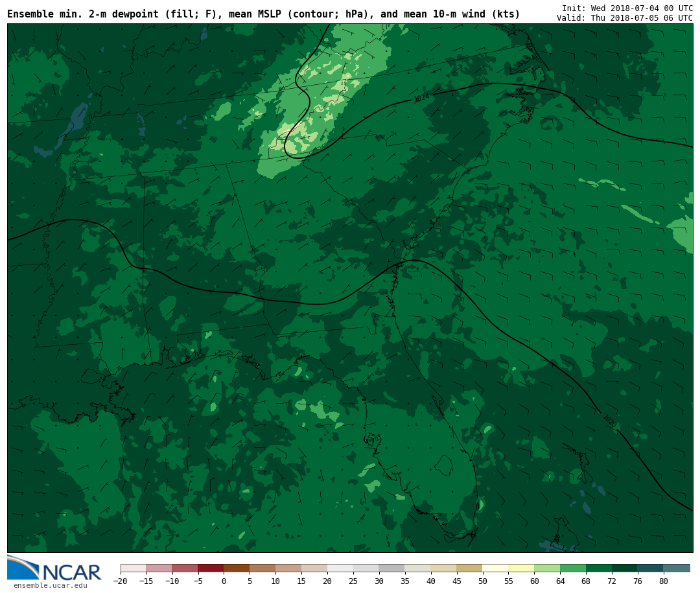Viewport: 700px width, 593px height.
Task: Click the colorbar tick label 80
Action: (663, 581)
